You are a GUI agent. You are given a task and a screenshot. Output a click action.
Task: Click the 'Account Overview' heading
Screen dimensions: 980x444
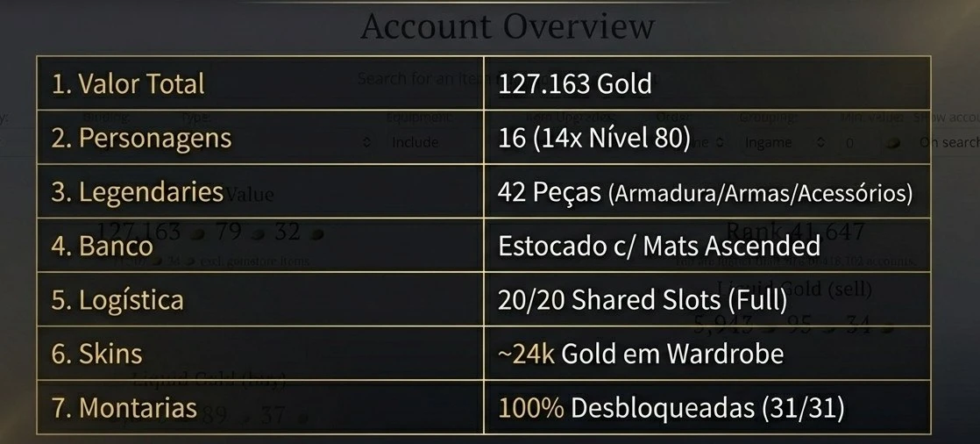coord(507,26)
